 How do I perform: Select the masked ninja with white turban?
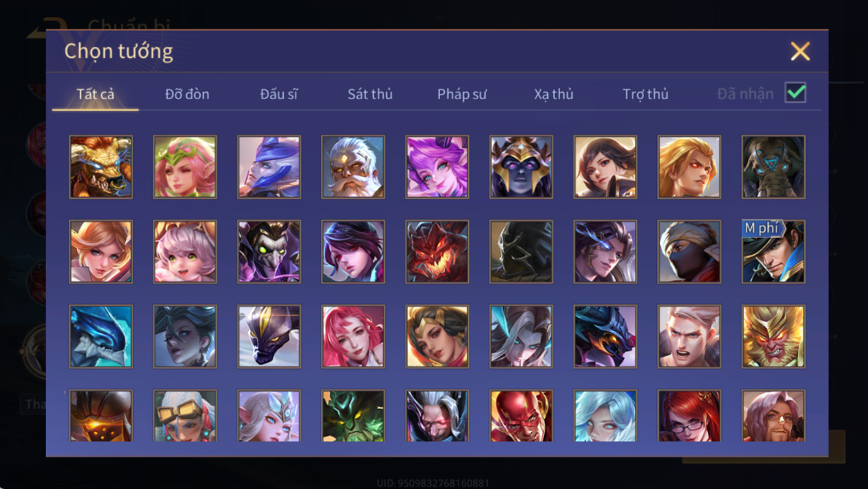pyautogui.click(x=689, y=251)
